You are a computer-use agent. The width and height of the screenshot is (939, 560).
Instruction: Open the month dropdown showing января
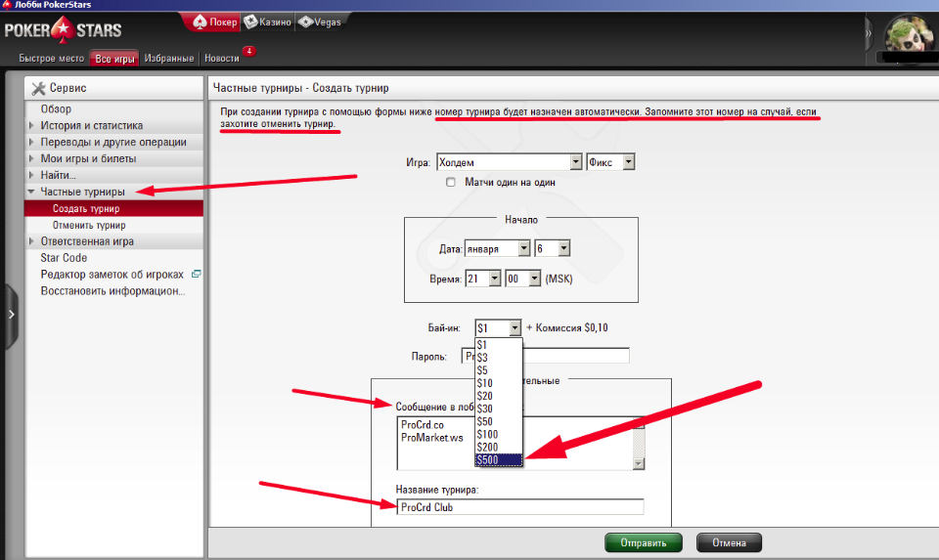tap(497, 248)
